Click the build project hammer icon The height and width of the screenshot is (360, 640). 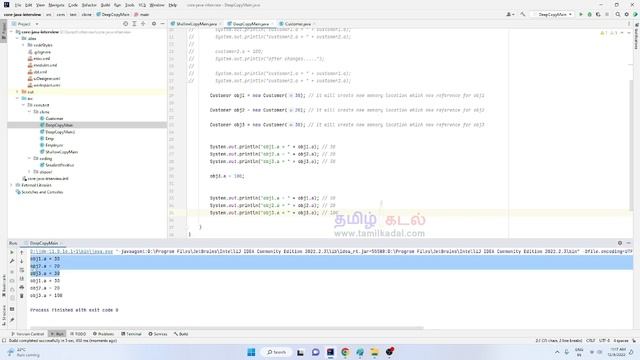[x=523, y=14]
